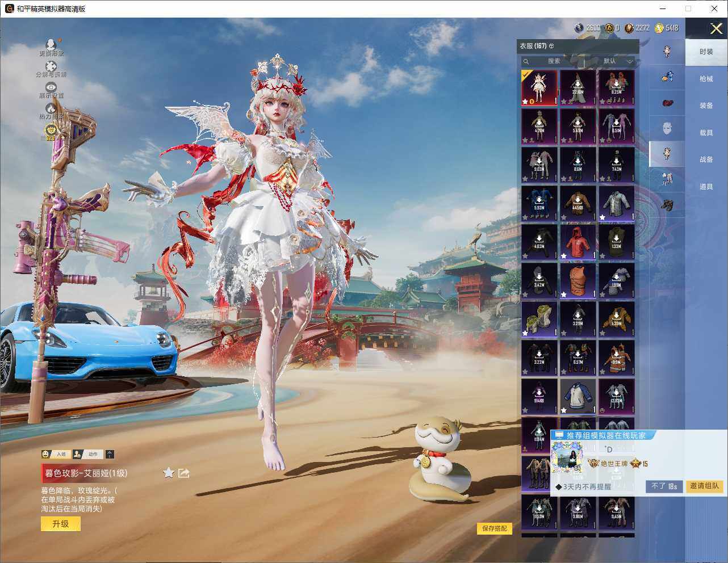Select the red hoodie thumbnail
This screenshot has width=728, height=563.
(578, 242)
